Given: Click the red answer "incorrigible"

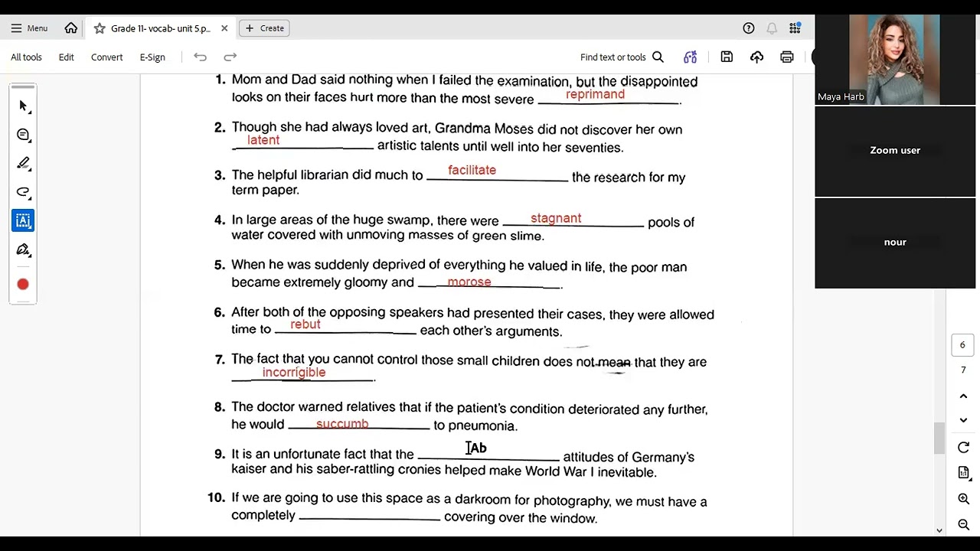Looking at the screenshot, I should click(294, 372).
